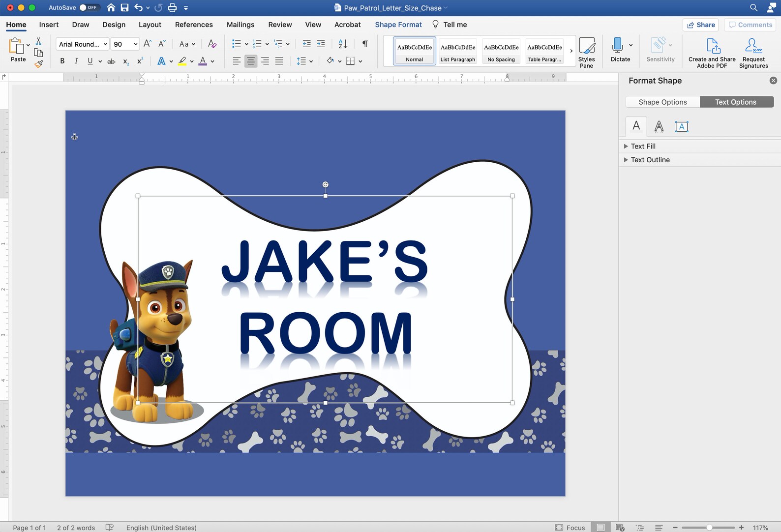This screenshot has height=532, width=781.
Task: Click Create and Share Adobe PDF
Action: tap(712, 52)
